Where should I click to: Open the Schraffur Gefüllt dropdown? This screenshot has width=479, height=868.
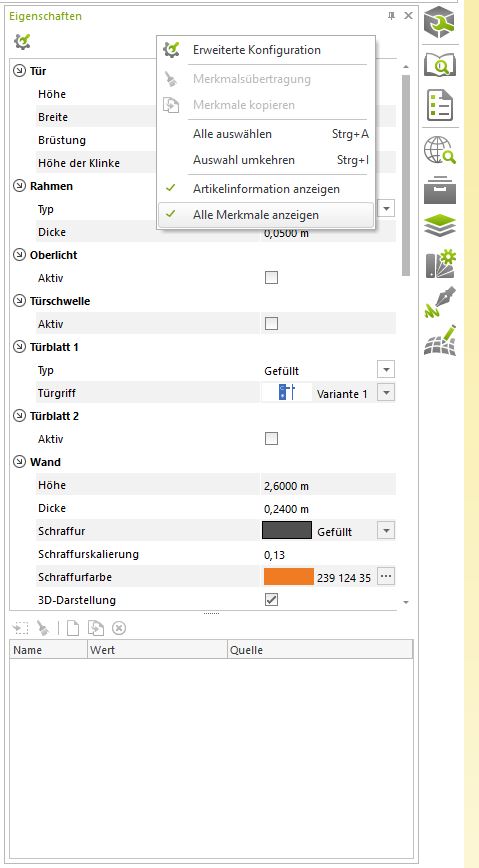point(386,531)
